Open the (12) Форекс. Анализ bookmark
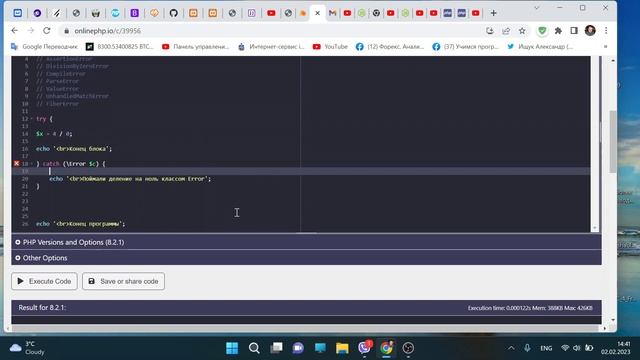 click(390, 47)
